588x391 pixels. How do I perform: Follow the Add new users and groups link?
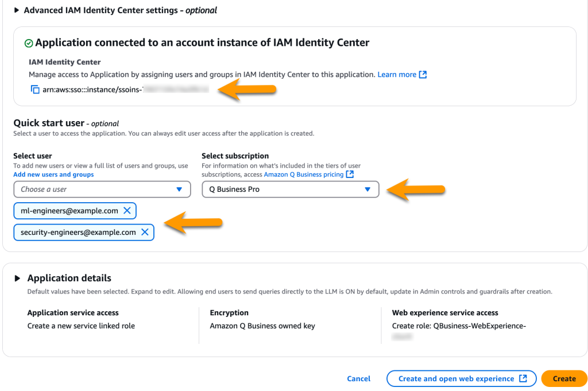53,175
